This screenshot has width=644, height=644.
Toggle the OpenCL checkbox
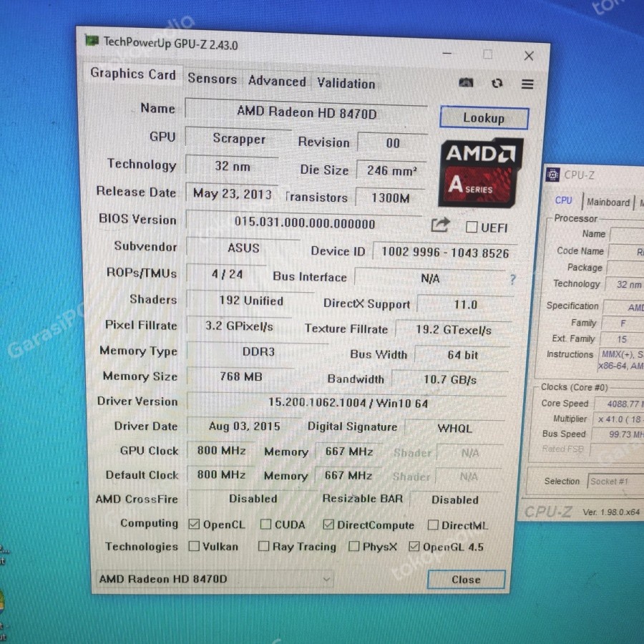[x=194, y=524]
